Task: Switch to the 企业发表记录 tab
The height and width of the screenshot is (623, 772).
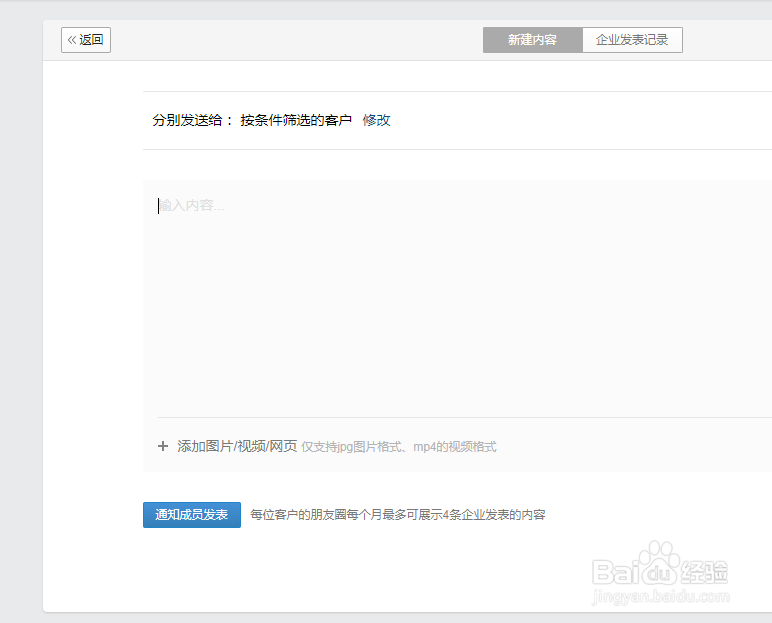Action: pos(632,40)
